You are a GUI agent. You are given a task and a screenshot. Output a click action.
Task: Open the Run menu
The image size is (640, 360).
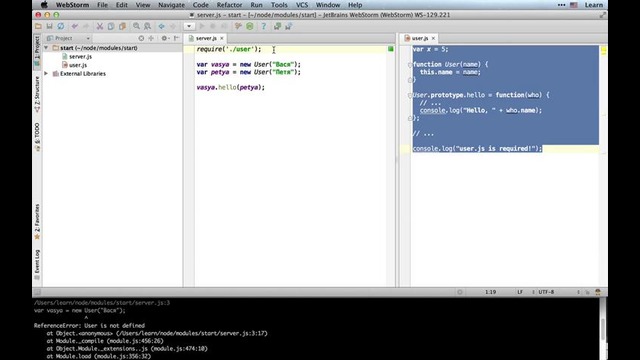pos(256,5)
